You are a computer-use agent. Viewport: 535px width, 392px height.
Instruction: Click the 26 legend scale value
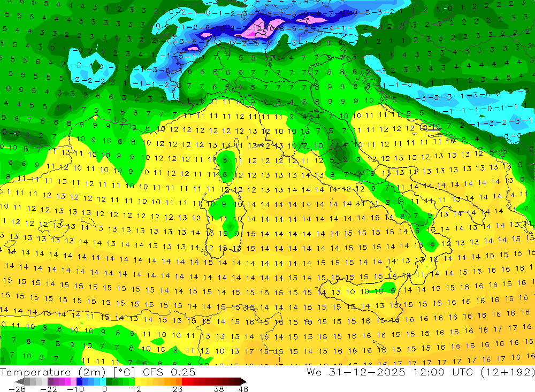point(178,389)
